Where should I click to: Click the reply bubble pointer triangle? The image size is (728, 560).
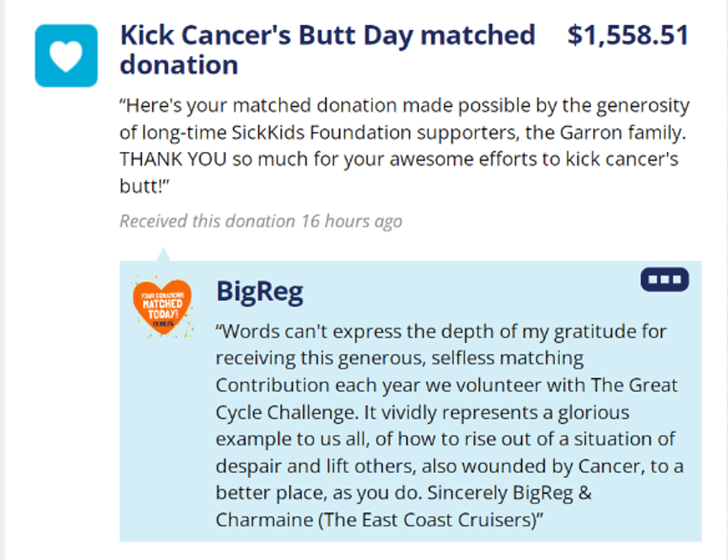(x=164, y=254)
